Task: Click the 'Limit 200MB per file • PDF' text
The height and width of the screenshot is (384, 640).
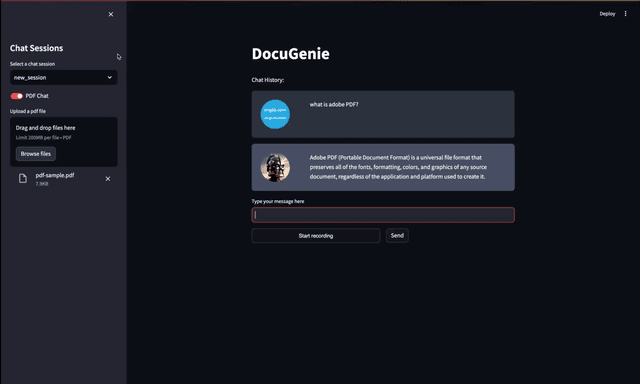Action: (44, 138)
